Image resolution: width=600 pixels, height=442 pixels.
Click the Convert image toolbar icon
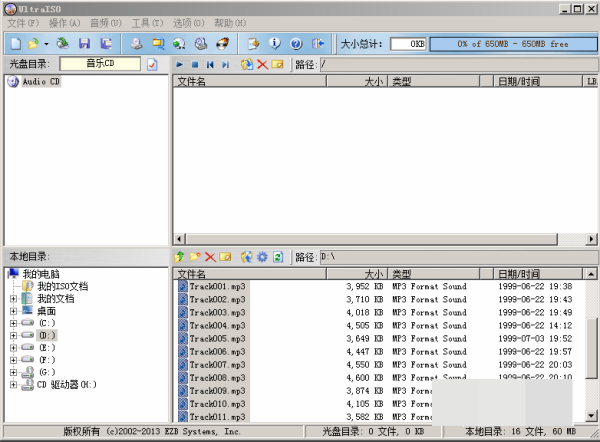pos(179,44)
